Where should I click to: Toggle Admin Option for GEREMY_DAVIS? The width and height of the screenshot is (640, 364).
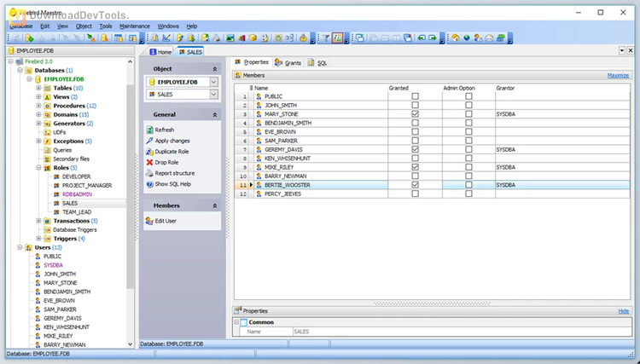468,149
